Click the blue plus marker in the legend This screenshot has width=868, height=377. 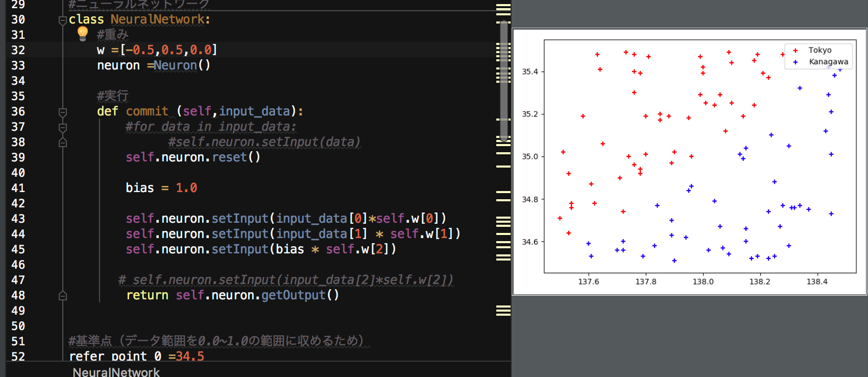795,62
